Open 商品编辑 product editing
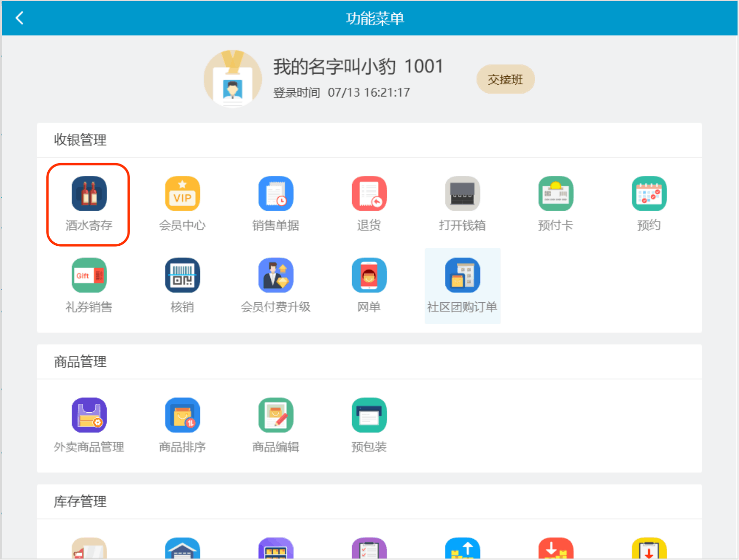739x560 pixels. pyautogui.click(x=276, y=415)
